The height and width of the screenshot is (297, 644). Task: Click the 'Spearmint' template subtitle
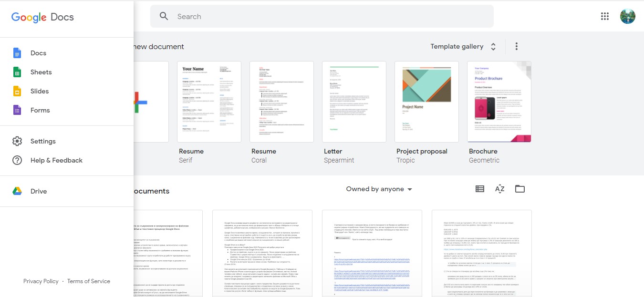[x=339, y=160]
